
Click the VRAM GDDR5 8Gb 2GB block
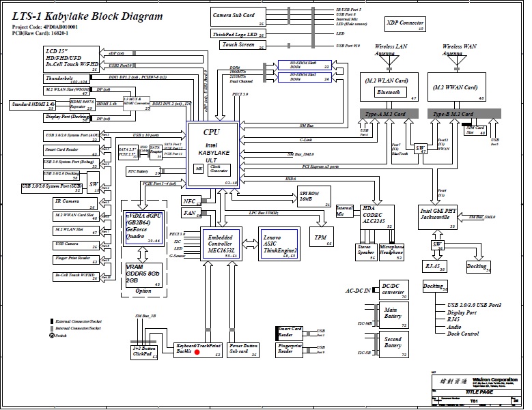(144, 275)
